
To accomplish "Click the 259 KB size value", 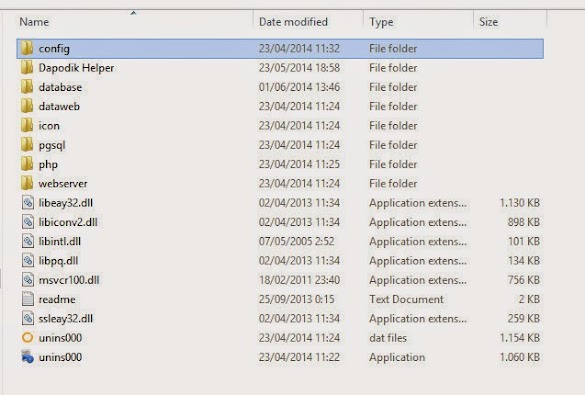I will (x=524, y=319).
